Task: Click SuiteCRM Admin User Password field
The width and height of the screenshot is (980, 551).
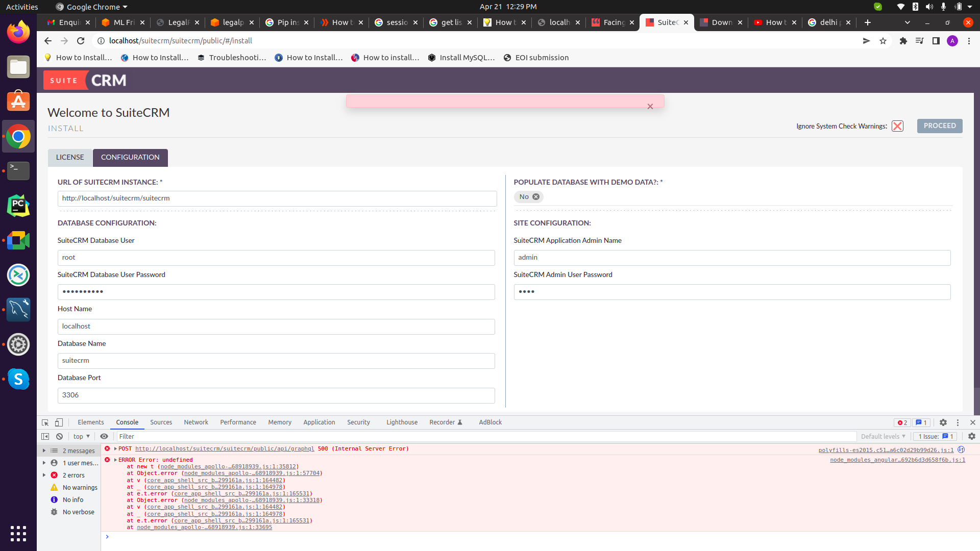Action: (x=732, y=292)
